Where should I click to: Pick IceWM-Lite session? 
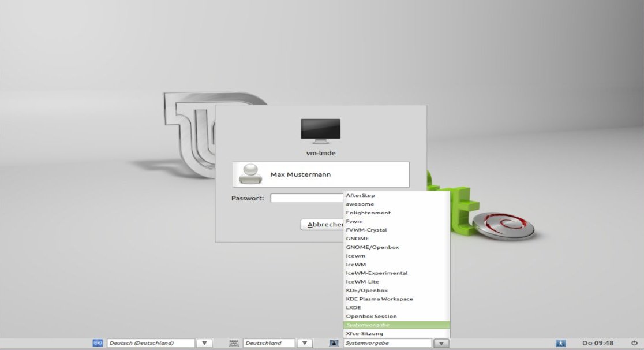[396, 282]
